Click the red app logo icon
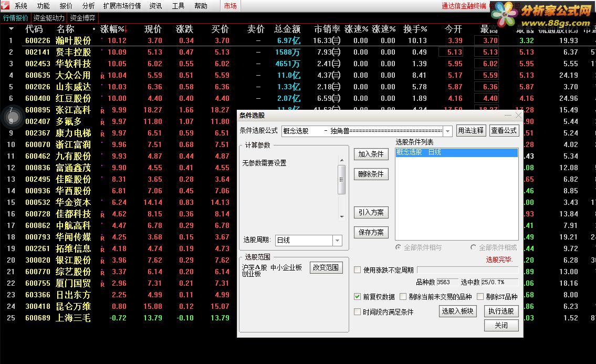The width and height of the screenshot is (596, 364). (x=5, y=6)
